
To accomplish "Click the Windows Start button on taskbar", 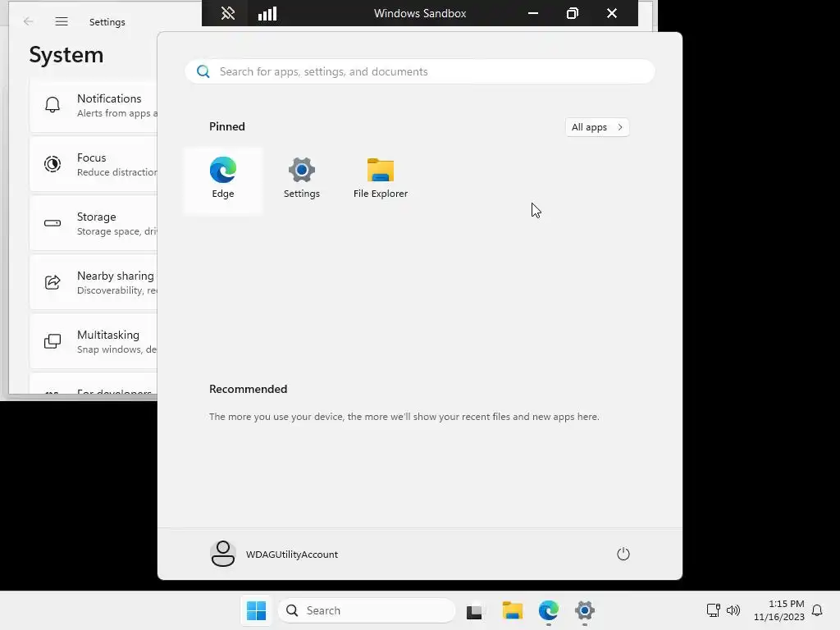I will (256, 610).
